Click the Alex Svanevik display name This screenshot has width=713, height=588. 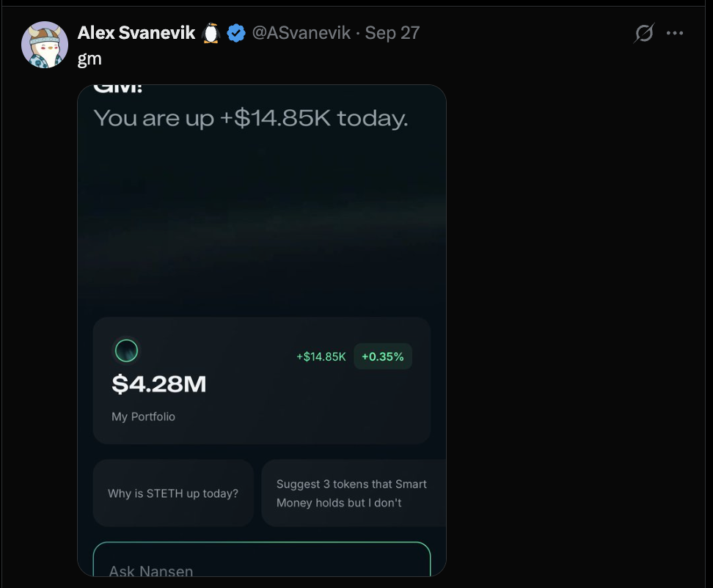(x=136, y=33)
